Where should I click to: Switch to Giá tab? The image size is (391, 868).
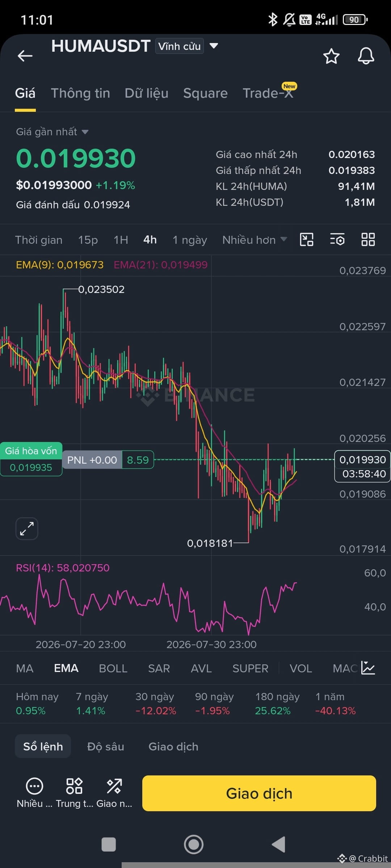(x=25, y=93)
